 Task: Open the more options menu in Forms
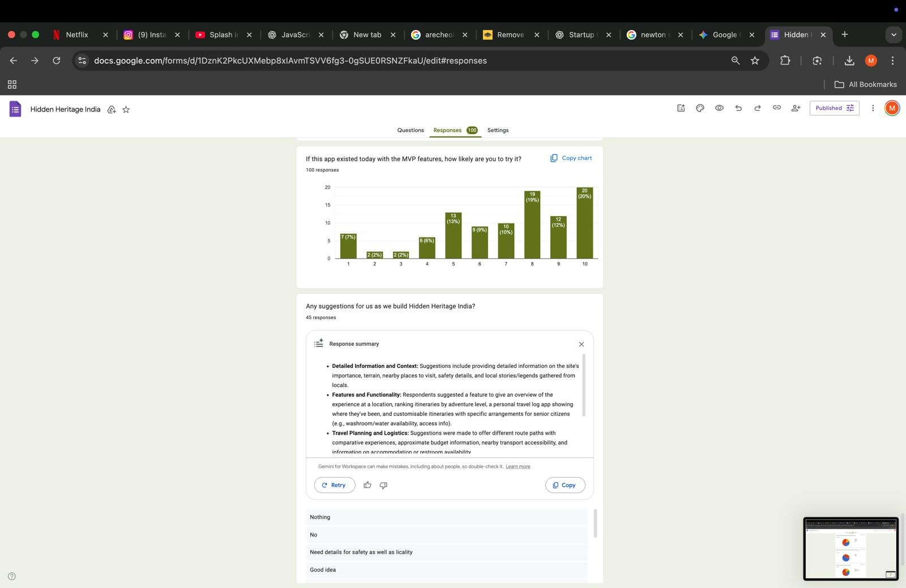coord(873,108)
